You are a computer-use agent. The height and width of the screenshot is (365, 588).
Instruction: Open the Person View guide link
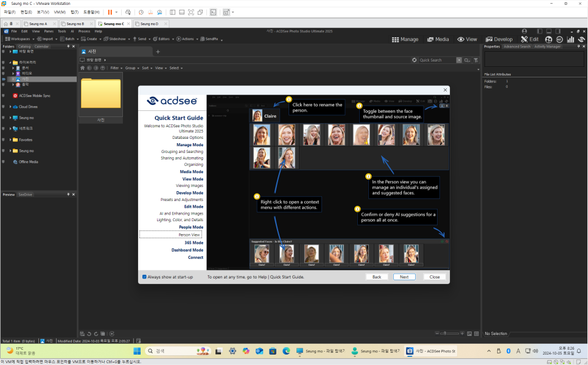tap(190, 234)
